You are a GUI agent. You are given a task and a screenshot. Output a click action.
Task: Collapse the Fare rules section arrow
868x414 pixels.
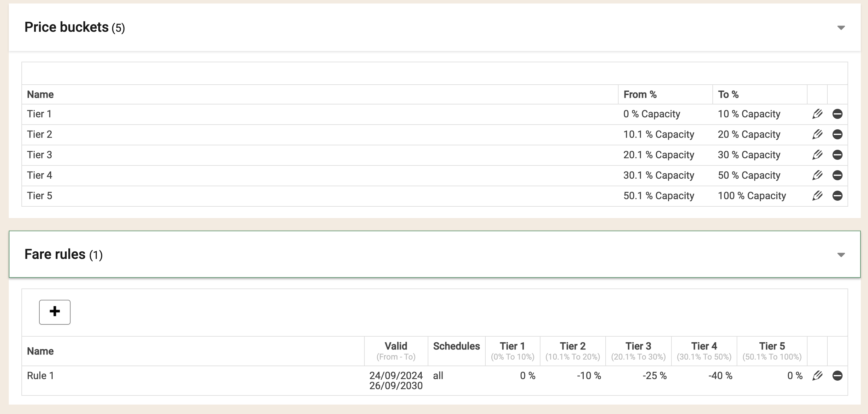point(841,255)
